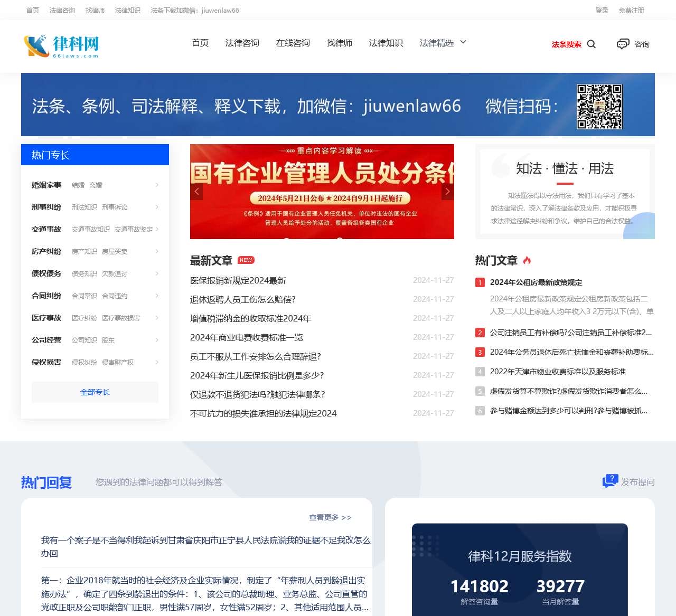The width and height of the screenshot is (676, 616).
Task: Go to next banner with right carousel arrow
Action: [x=447, y=192]
